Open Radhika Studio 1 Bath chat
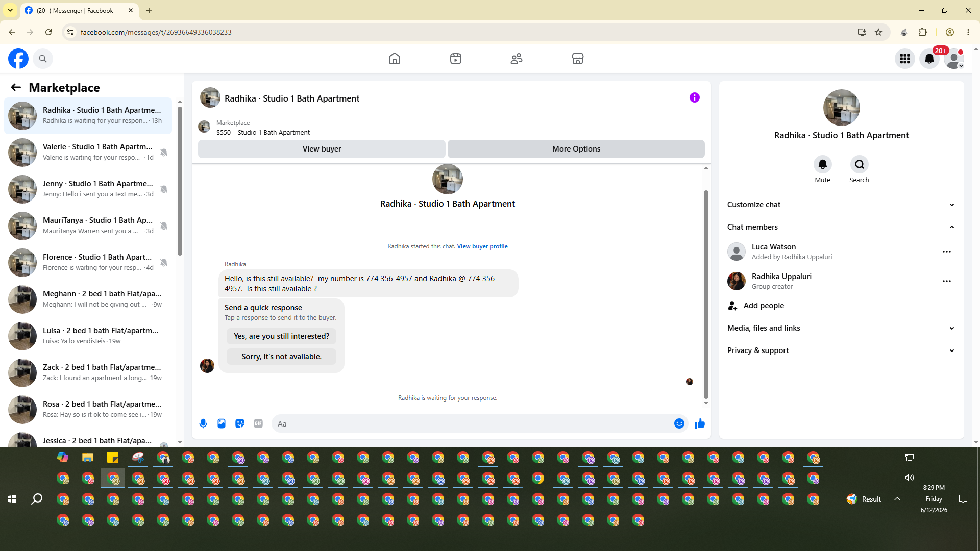This screenshot has height=551, width=980. (88, 116)
